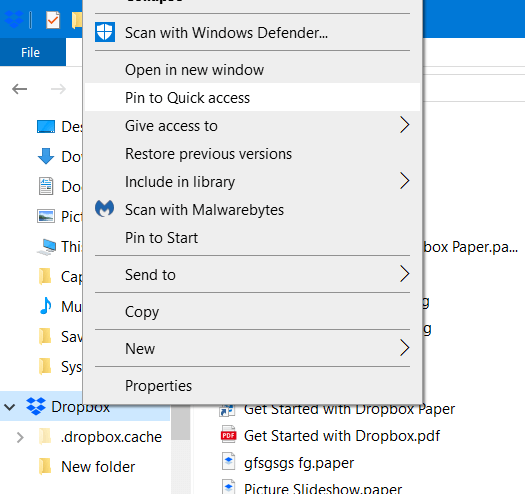Open the Send to submenu arrow
The height and width of the screenshot is (494, 525).
click(404, 274)
